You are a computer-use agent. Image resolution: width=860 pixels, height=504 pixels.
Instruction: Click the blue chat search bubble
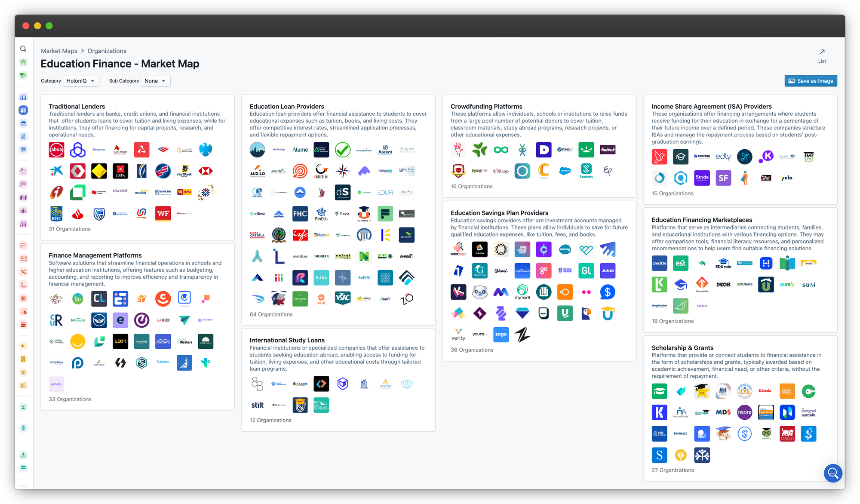click(x=833, y=473)
